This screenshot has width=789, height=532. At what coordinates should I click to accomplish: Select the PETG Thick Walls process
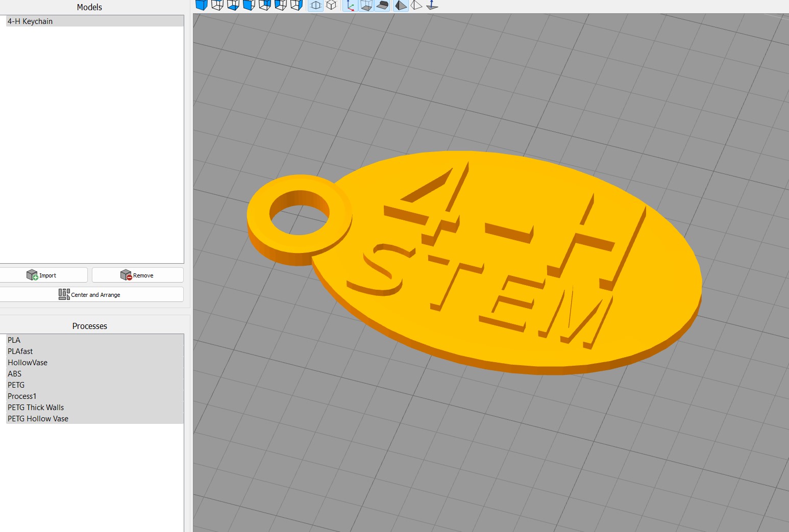click(95, 408)
